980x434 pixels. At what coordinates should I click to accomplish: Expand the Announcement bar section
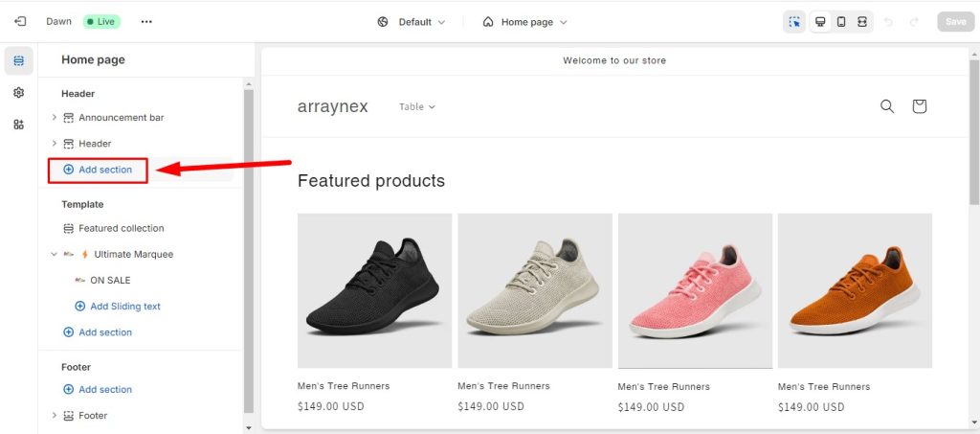pyautogui.click(x=55, y=118)
